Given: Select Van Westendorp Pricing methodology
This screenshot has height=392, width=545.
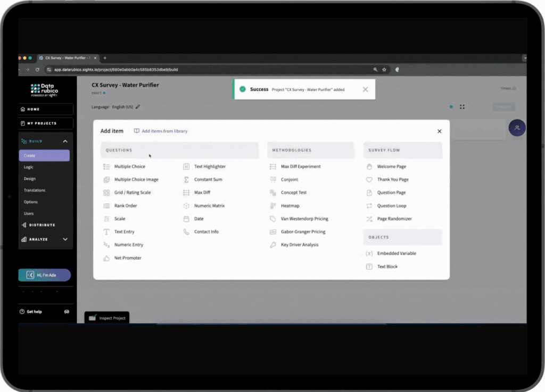Looking at the screenshot, I should point(304,219).
